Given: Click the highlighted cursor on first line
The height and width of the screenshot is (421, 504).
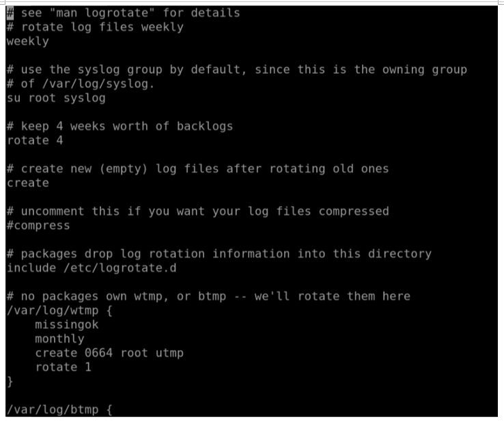Looking at the screenshot, I should (x=10, y=13).
